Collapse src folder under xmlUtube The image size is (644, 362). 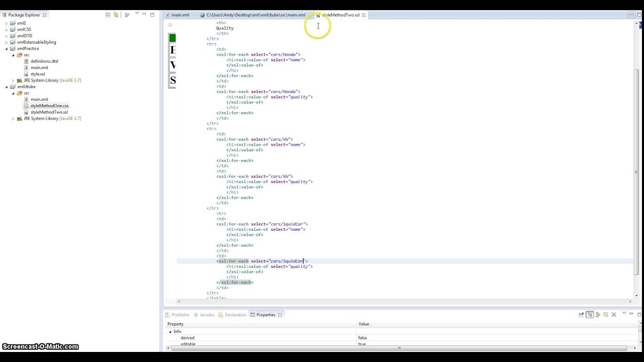click(13, 93)
